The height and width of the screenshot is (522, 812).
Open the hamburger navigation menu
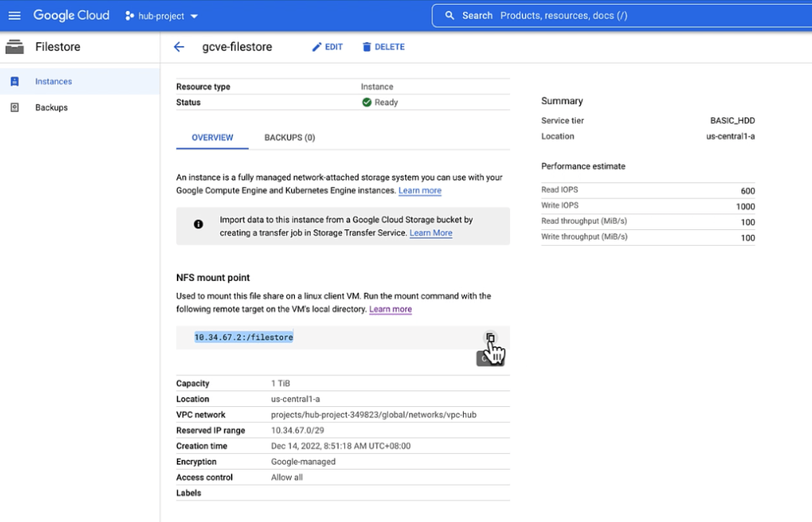pyautogui.click(x=14, y=16)
